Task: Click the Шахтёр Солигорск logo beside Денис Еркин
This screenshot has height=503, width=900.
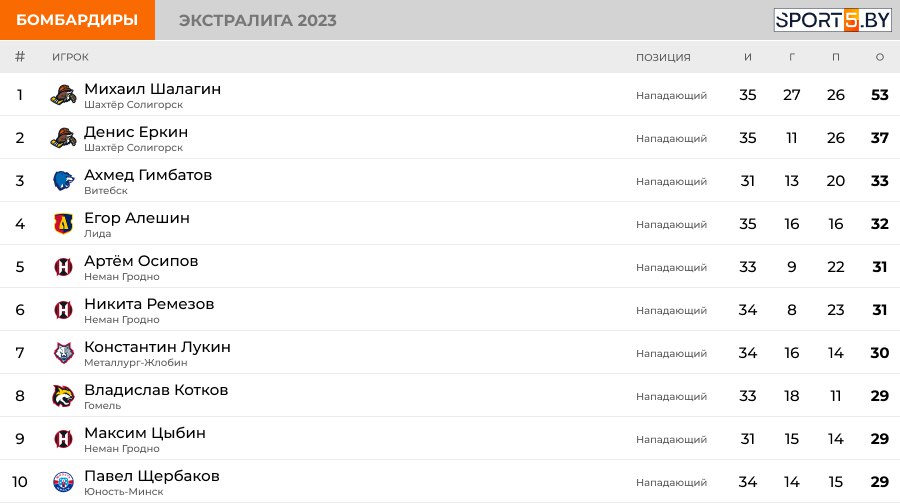Action: (x=63, y=138)
